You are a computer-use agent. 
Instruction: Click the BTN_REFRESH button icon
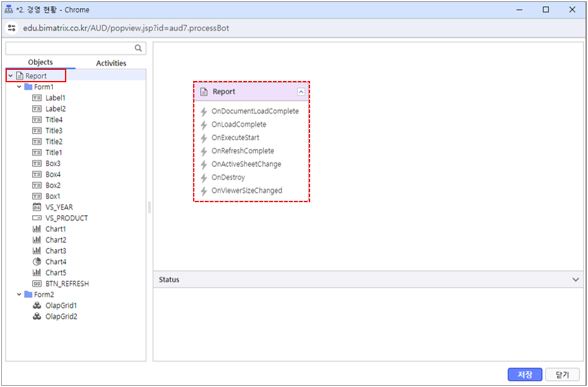click(x=37, y=284)
